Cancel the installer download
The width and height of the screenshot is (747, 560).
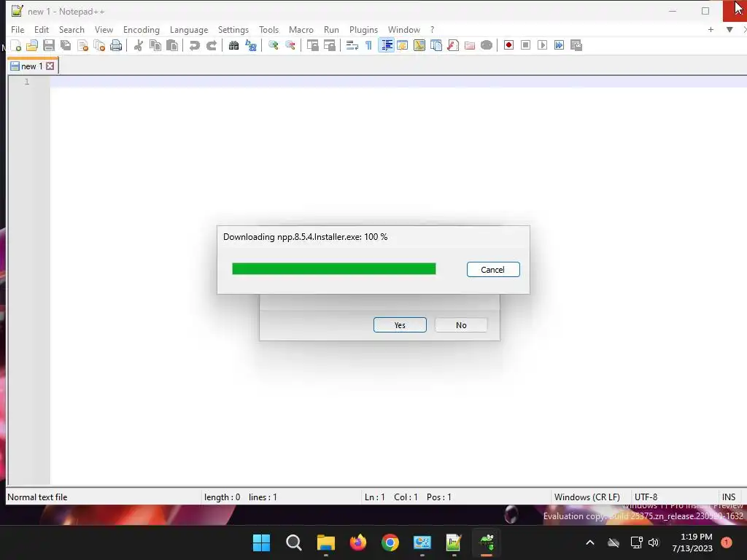(x=493, y=270)
